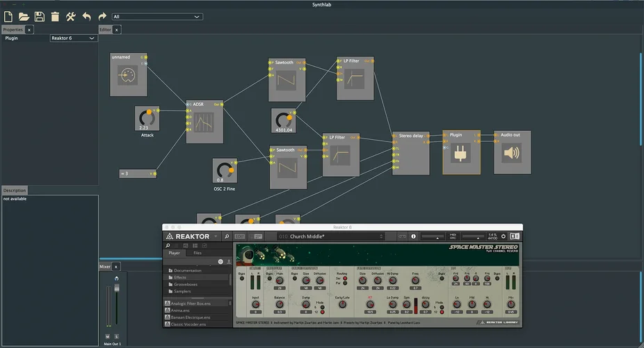Image resolution: width=644 pixels, height=348 pixels.
Task: Select the ADSR envelope module icon
Action: point(204,122)
